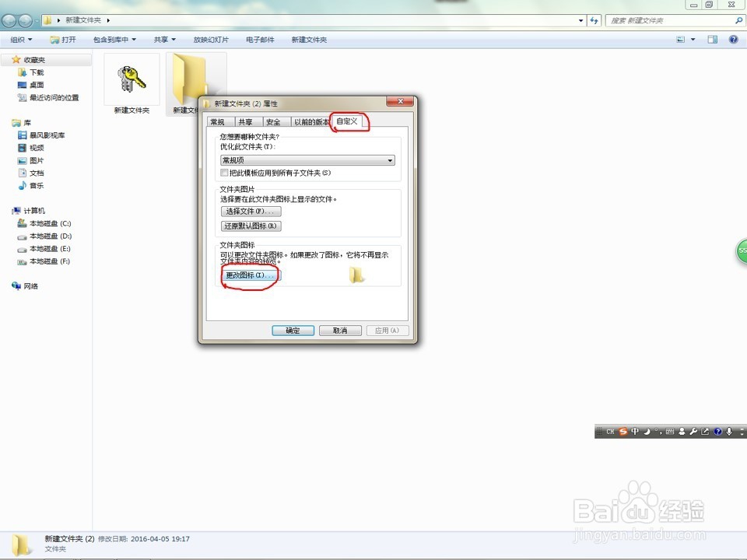Close the 新建文件夹 (2) 属性 dialog
The width and height of the screenshot is (747, 560).
(400, 101)
